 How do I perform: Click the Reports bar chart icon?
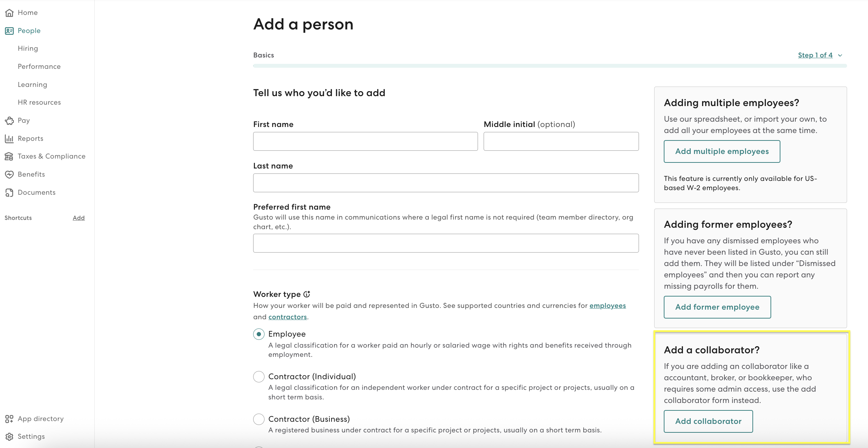tap(9, 139)
